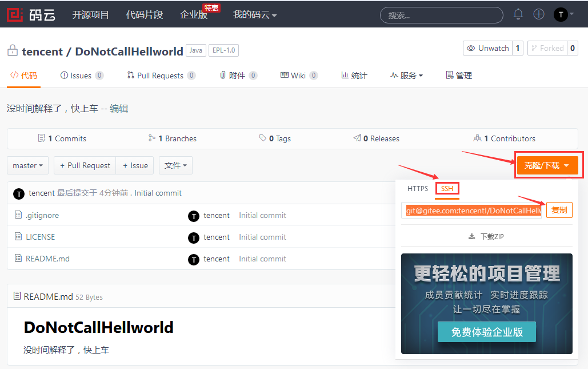Open the Issues tab
This screenshot has width=588, height=369.
click(x=81, y=76)
